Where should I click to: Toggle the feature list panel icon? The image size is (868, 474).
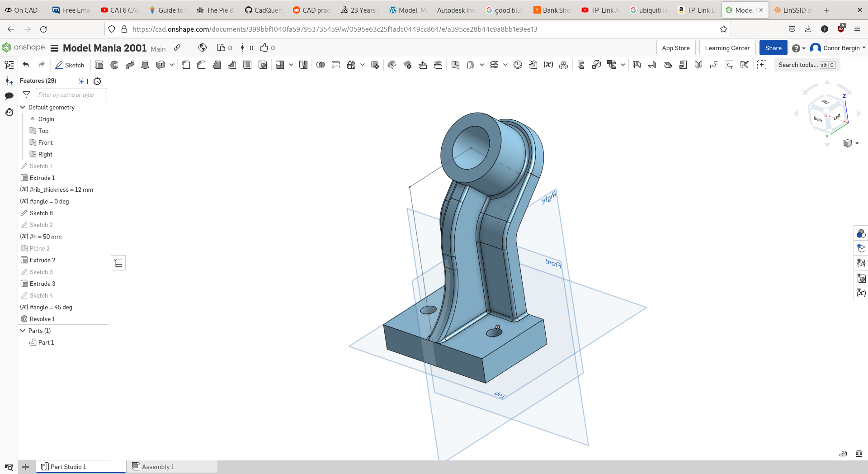pos(9,65)
